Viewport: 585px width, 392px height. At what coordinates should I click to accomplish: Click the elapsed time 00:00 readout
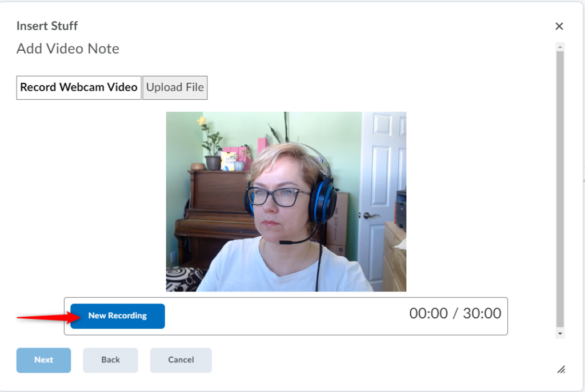click(428, 313)
